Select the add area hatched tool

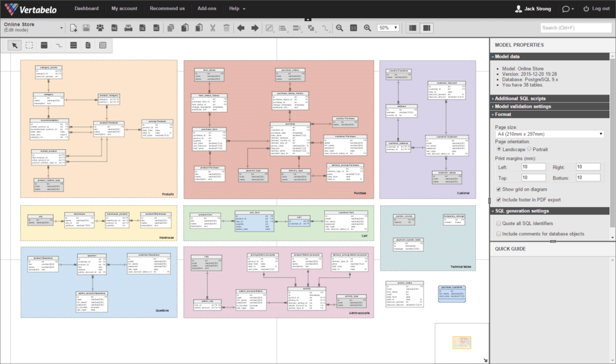pyautogui.click(x=102, y=45)
